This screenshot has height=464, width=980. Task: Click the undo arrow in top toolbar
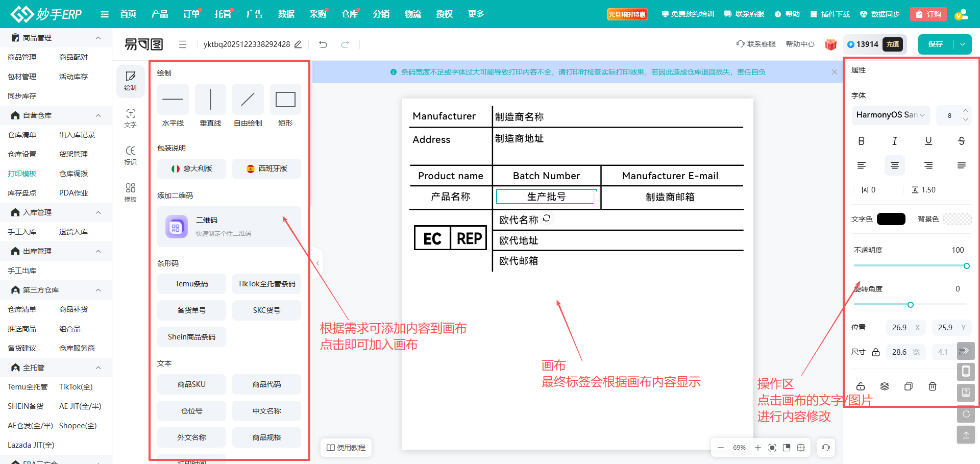[323, 44]
